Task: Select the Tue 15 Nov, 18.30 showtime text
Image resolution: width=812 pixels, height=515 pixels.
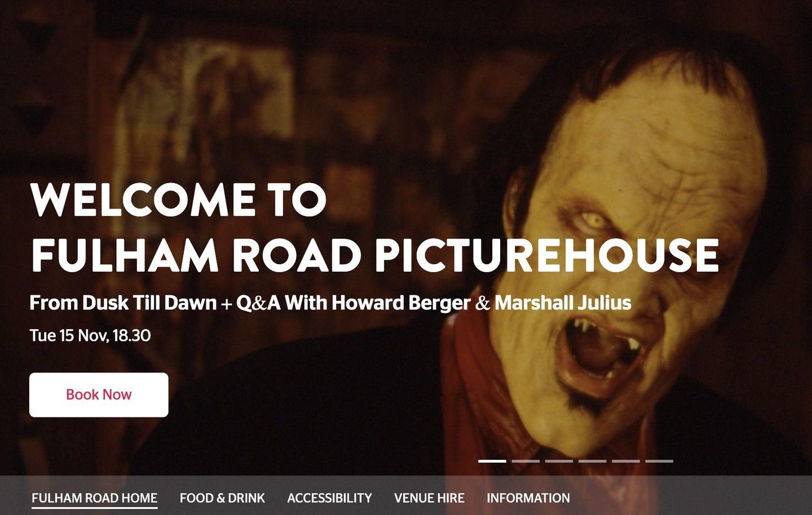Action: pyautogui.click(x=90, y=336)
